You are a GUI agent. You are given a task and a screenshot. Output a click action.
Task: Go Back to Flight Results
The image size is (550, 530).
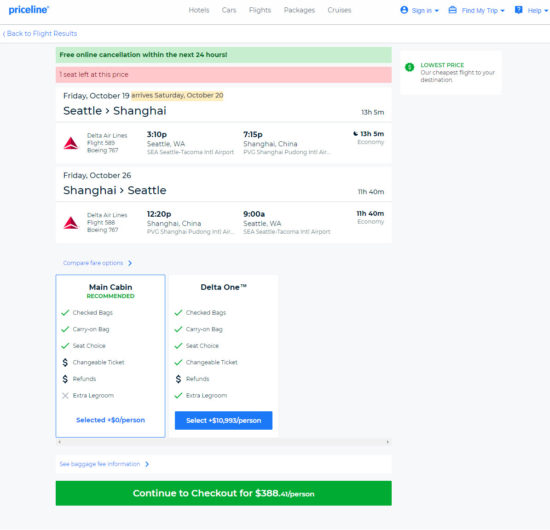coord(40,34)
